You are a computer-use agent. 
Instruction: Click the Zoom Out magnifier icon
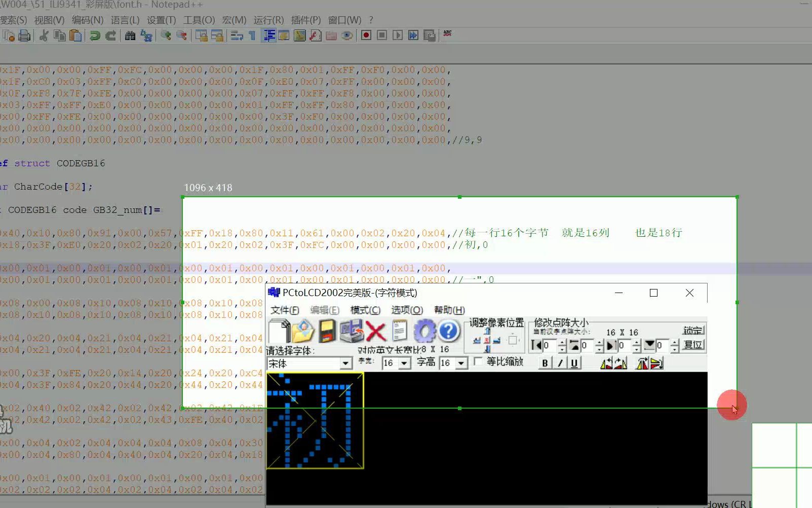[x=181, y=35]
